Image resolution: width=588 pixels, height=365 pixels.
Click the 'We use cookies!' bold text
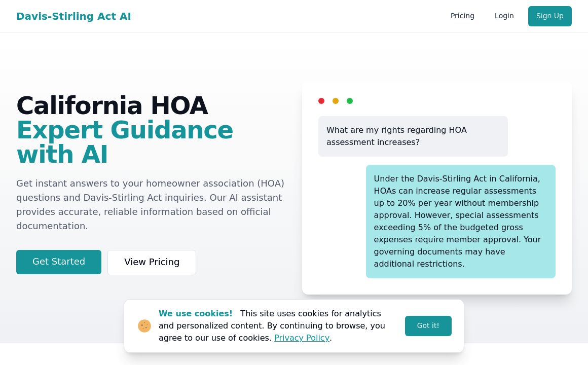point(196,313)
